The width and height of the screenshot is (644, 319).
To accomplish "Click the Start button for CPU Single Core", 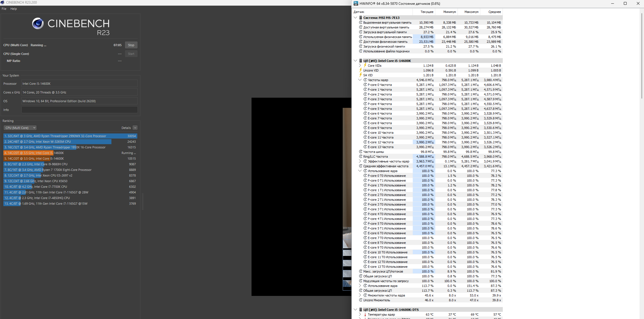I will (131, 54).
